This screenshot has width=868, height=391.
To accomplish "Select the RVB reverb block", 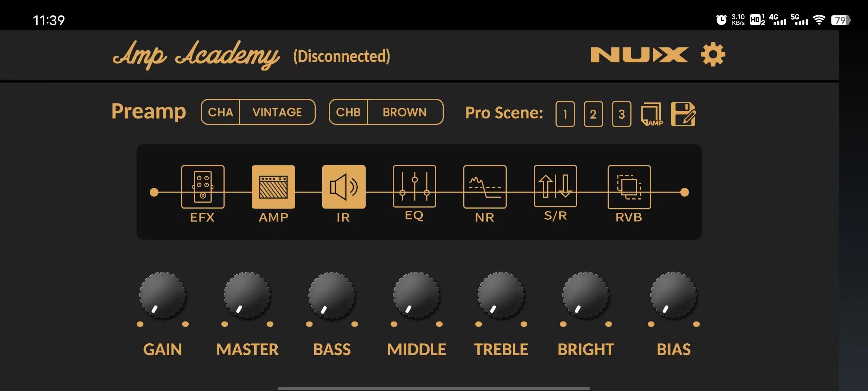I will pos(629,187).
